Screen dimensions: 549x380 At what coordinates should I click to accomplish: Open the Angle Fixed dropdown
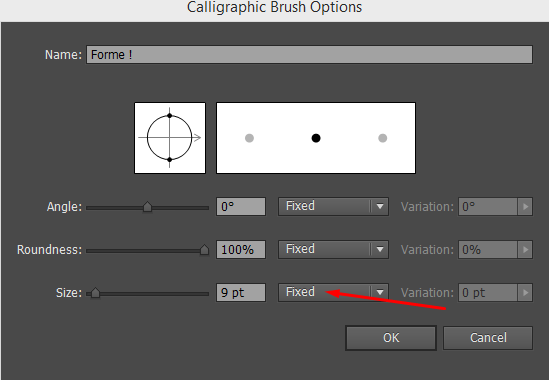coord(333,206)
